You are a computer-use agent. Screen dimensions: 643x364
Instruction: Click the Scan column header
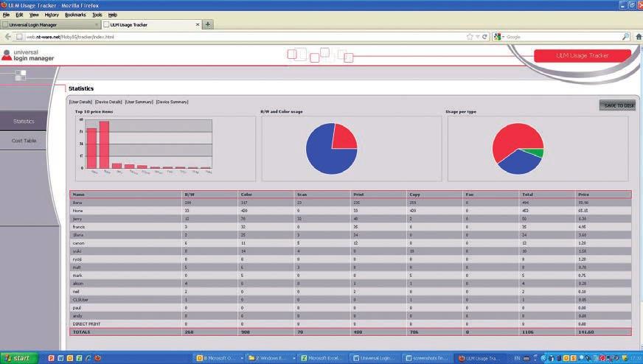pyautogui.click(x=302, y=195)
